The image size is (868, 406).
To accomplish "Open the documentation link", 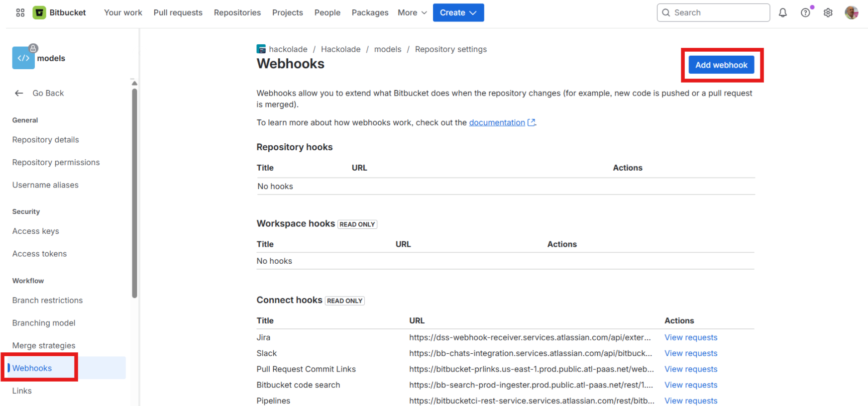I will click(x=497, y=122).
